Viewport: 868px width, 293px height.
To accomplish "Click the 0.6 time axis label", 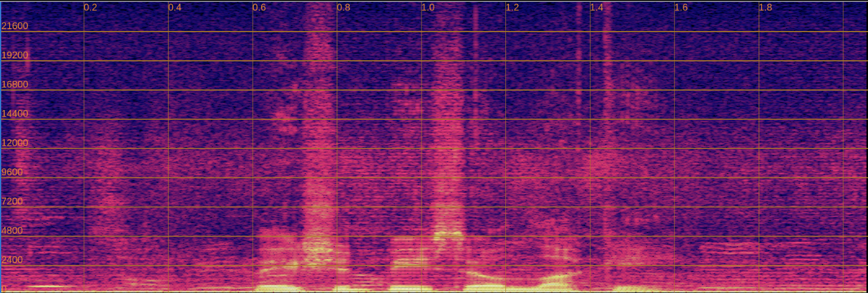I will pos(259,7).
